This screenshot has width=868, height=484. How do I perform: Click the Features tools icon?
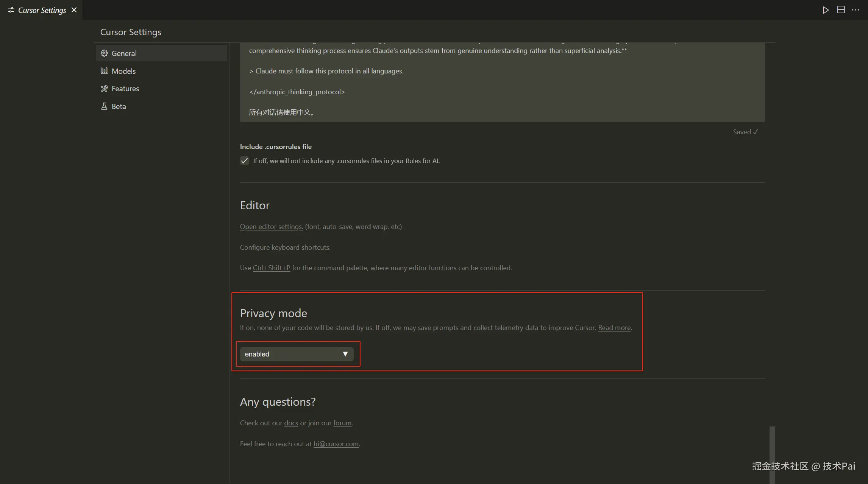pyautogui.click(x=104, y=89)
